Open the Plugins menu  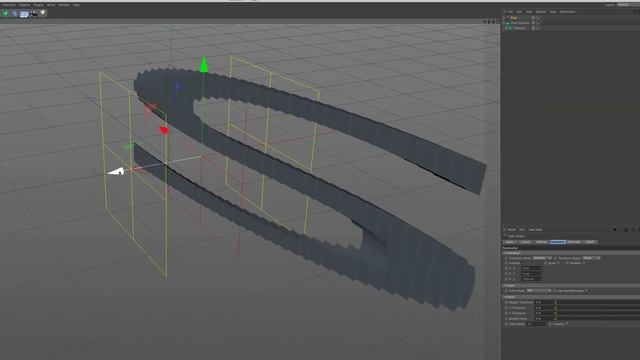(x=39, y=5)
